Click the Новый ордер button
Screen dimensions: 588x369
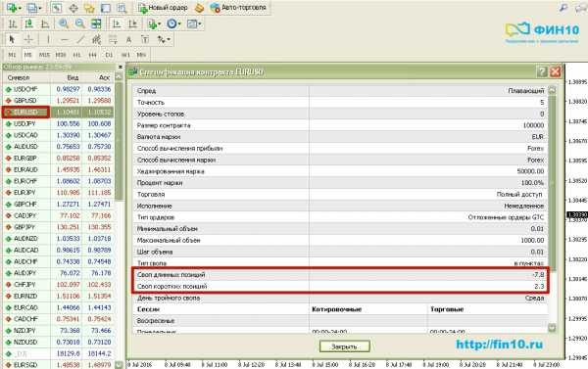tap(163, 8)
